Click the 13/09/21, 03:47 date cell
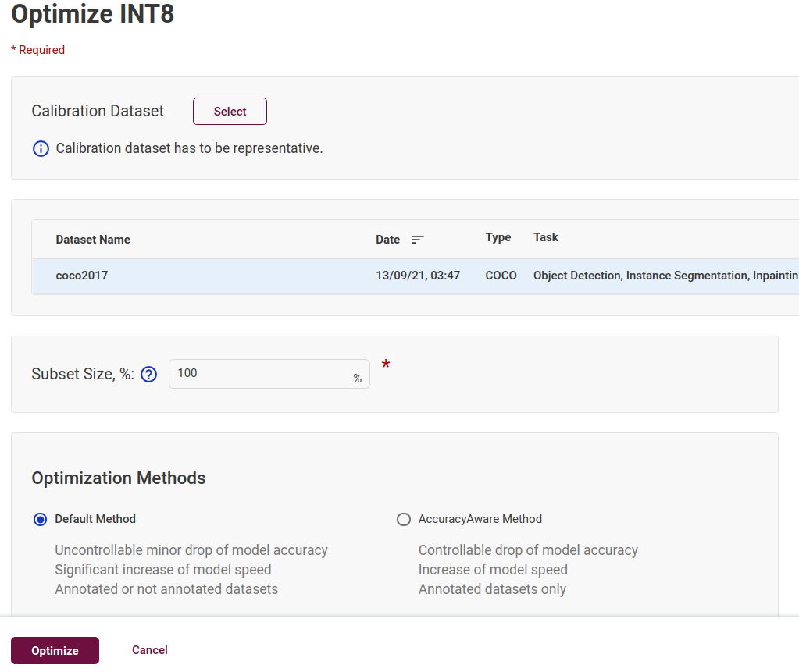This screenshot has height=672, width=799. coord(418,276)
